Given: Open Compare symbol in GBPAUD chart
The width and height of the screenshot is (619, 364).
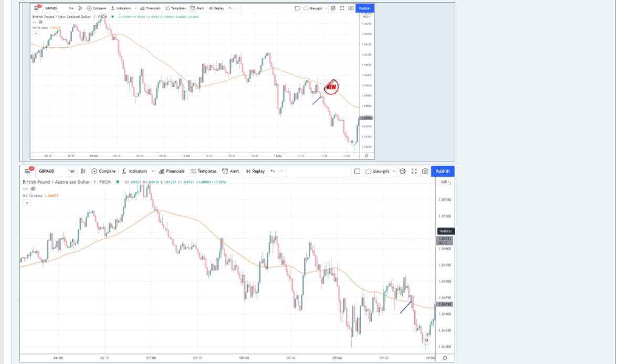Looking at the screenshot, I should click(x=103, y=171).
